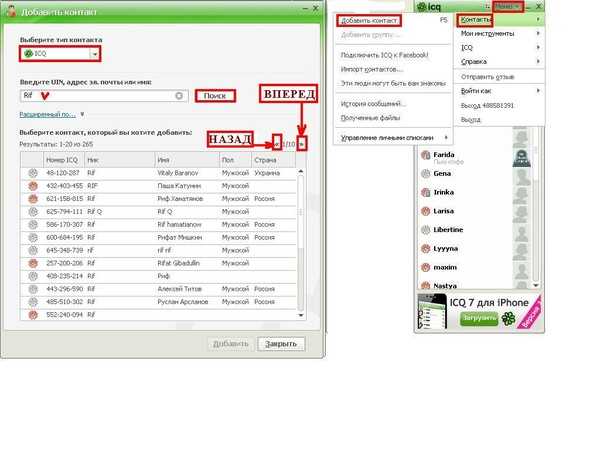Click Larisa's status icon in ICQ contact list
Image resolution: width=600 pixels, height=450 pixels.
tap(426, 211)
